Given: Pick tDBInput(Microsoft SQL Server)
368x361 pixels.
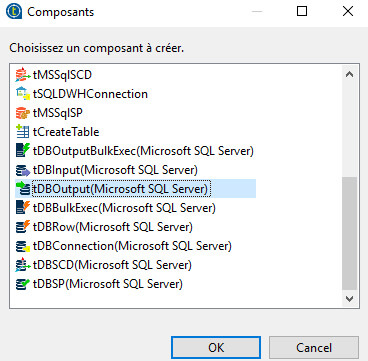Looking at the screenshot, I should (115, 170).
